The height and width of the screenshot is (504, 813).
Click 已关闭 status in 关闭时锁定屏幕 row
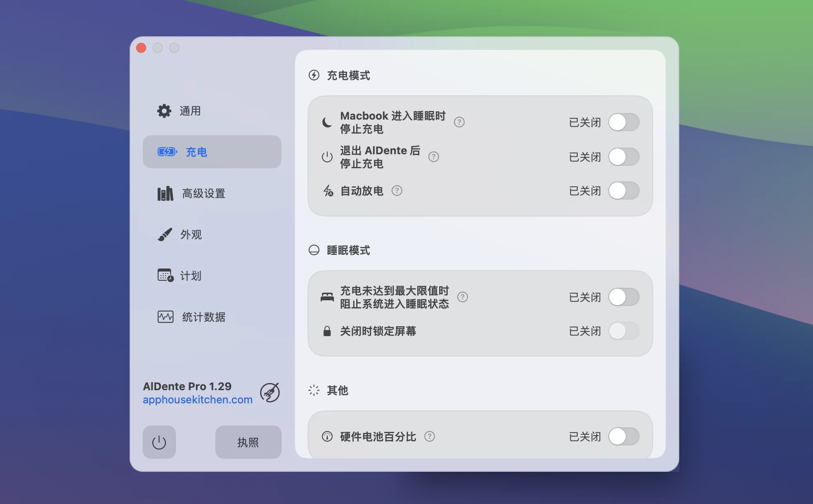(585, 331)
